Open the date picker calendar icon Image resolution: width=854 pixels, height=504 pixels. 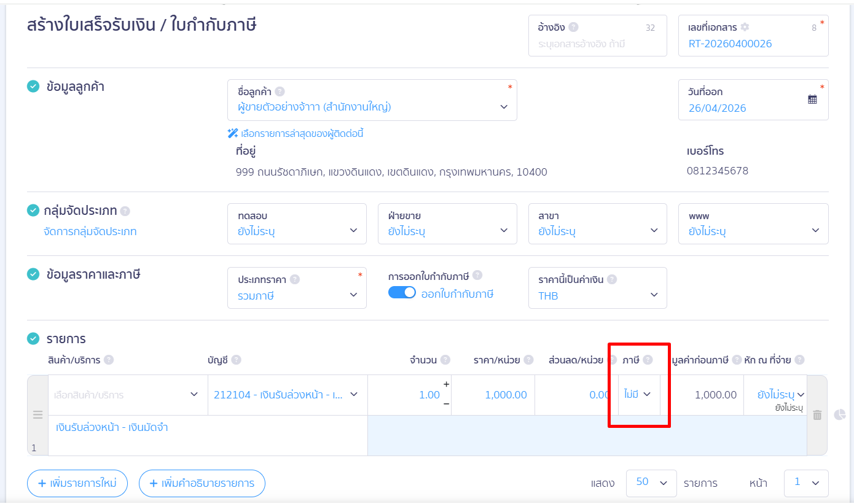click(812, 99)
